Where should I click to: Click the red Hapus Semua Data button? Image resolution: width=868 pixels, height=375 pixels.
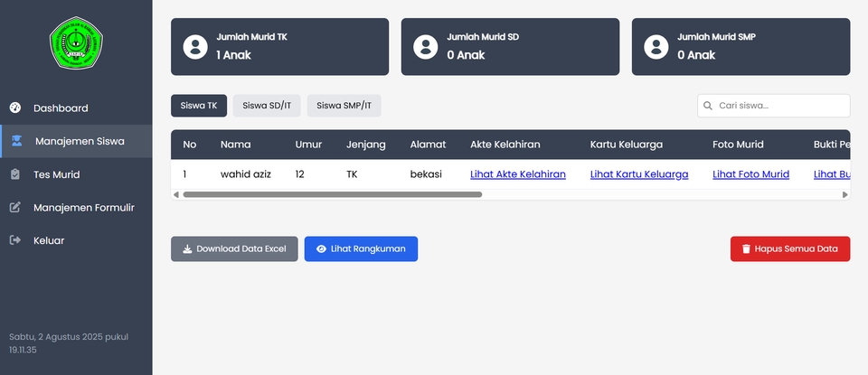coord(790,248)
